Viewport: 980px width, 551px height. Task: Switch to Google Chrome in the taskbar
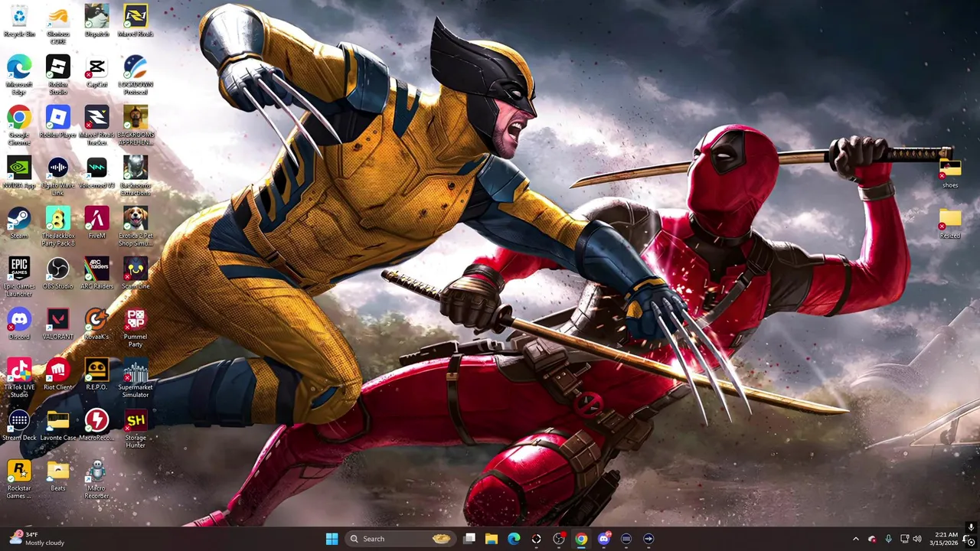point(581,539)
